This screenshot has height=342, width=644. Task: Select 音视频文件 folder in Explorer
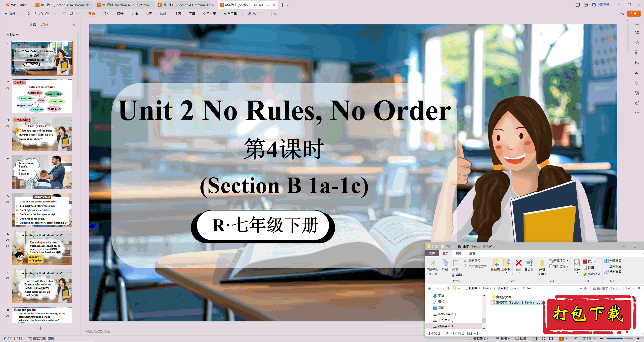tap(502, 297)
